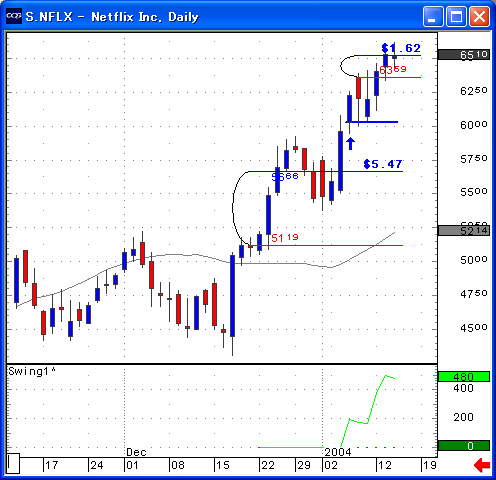Image resolution: width=496 pixels, height=480 pixels.
Task: Click the '5500' price scale label
Action: 474,192
